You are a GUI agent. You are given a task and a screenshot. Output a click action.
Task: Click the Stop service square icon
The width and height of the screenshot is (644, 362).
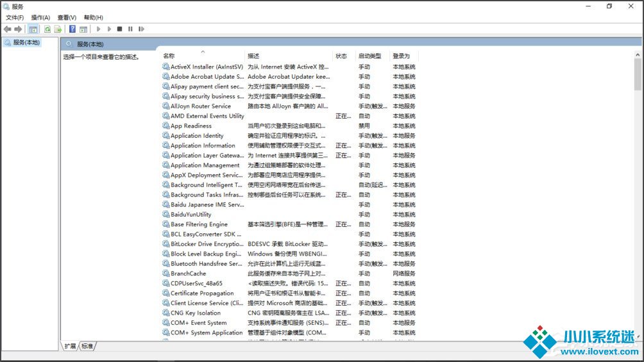tap(119, 29)
